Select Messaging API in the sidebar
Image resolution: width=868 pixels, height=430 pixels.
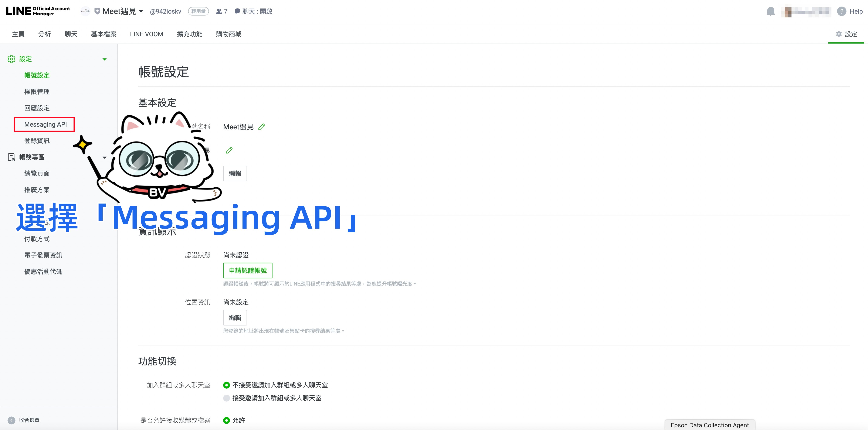pyautogui.click(x=45, y=124)
